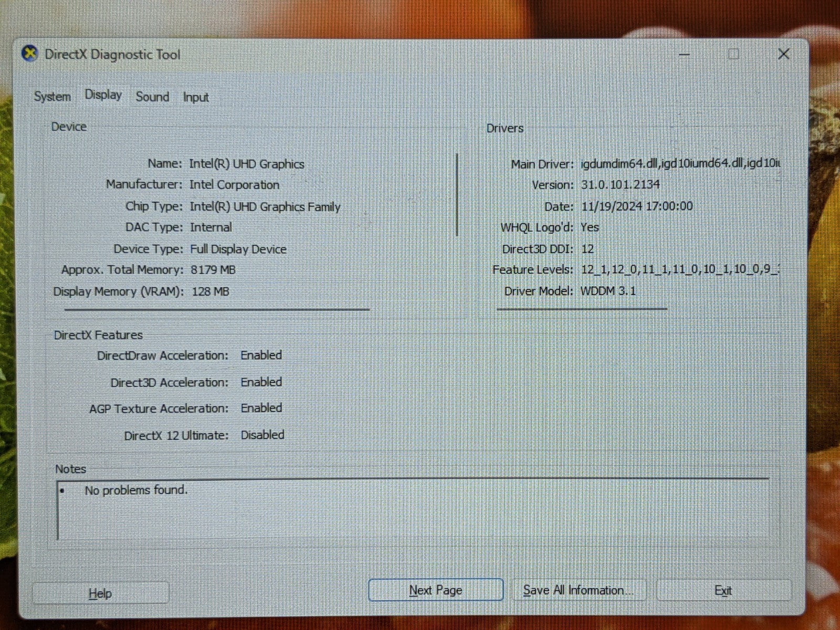Open the Sound tab
The width and height of the screenshot is (840, 630).
pyautogui.click(x=152, y=97)
